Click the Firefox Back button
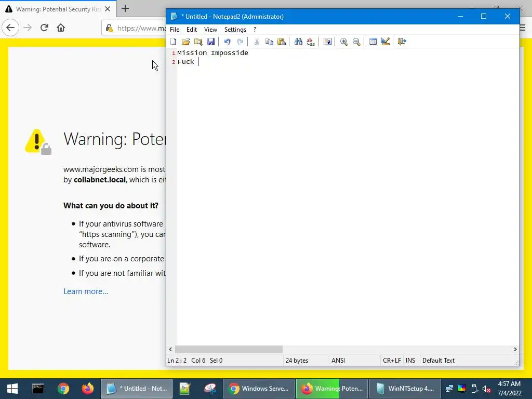 pos(10,28)
